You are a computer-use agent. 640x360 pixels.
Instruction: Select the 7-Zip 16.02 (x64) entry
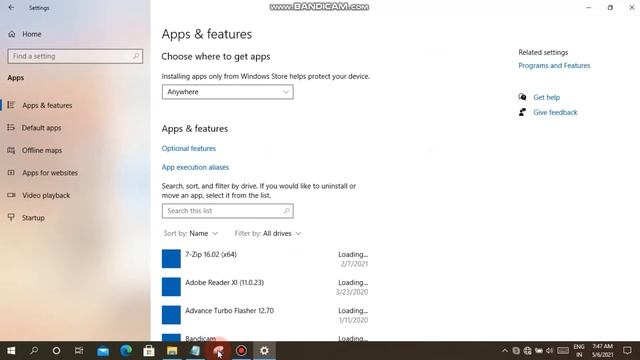265,259
